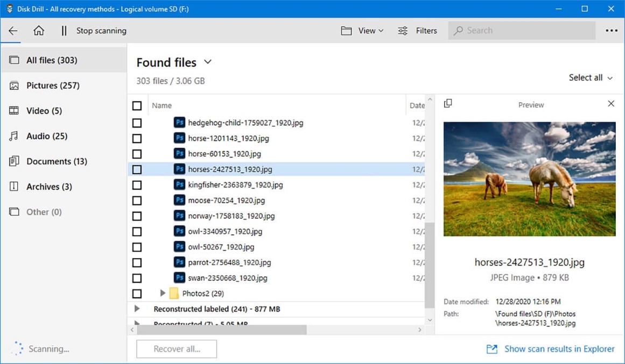Open the Filters panel

click(417, 31)
